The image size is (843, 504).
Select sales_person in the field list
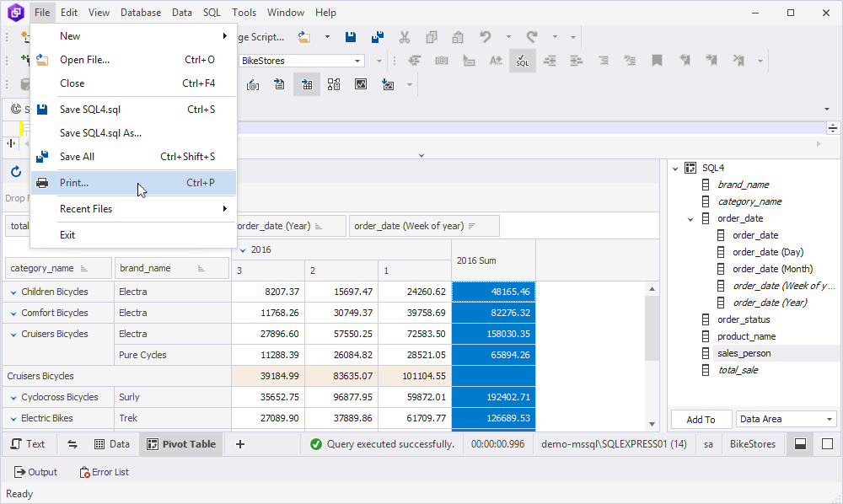pos(744,353)
